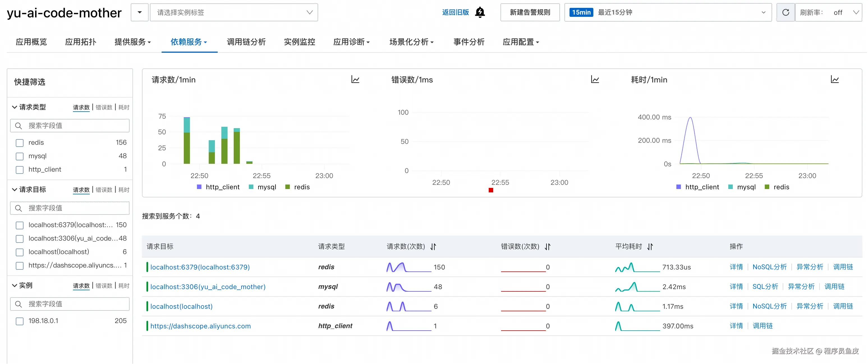Viewport: 868px width, 364px height.
Task: Sort by 错误数(次数) column icon
Action: pos(548,246)
